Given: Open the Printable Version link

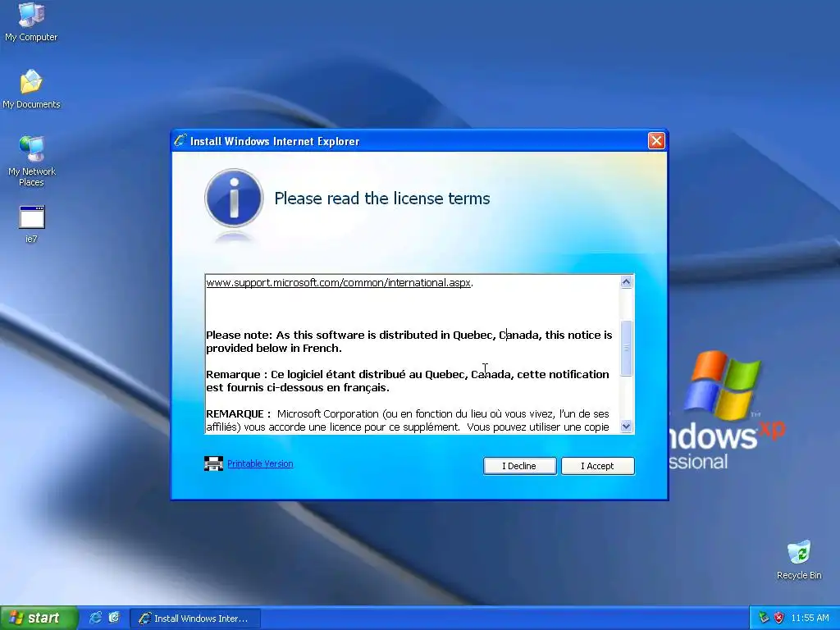Looking at the screenshot, I should 260,464.
